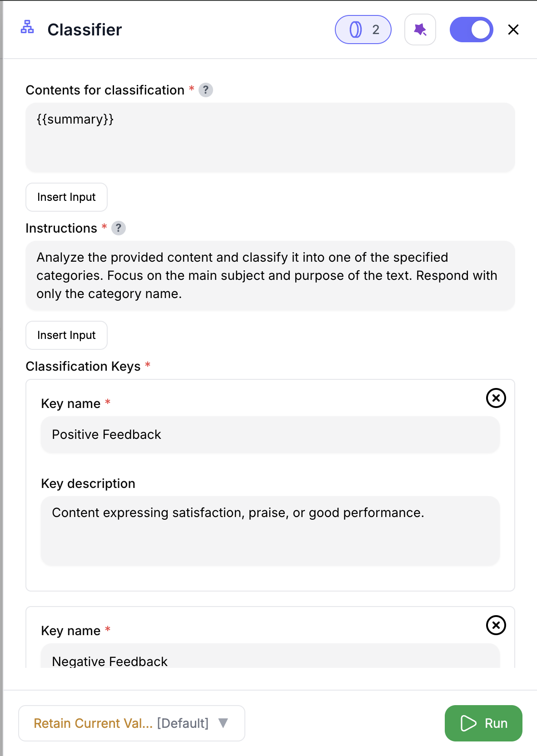This screenshot has height=756, width=537.
Task: Open help for Contents for classification
Action: coord(206,90)
